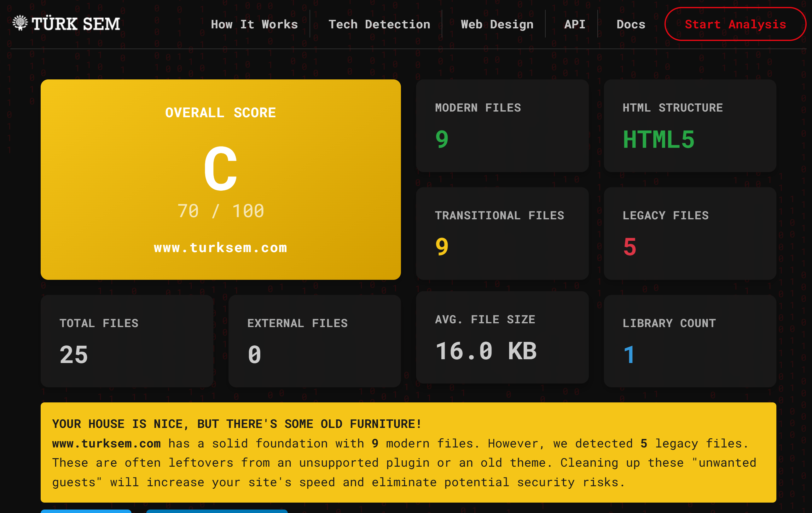This screenshot has width=812, height=513.
Task: Click the Library Count value 1
Action: (629, 354)
